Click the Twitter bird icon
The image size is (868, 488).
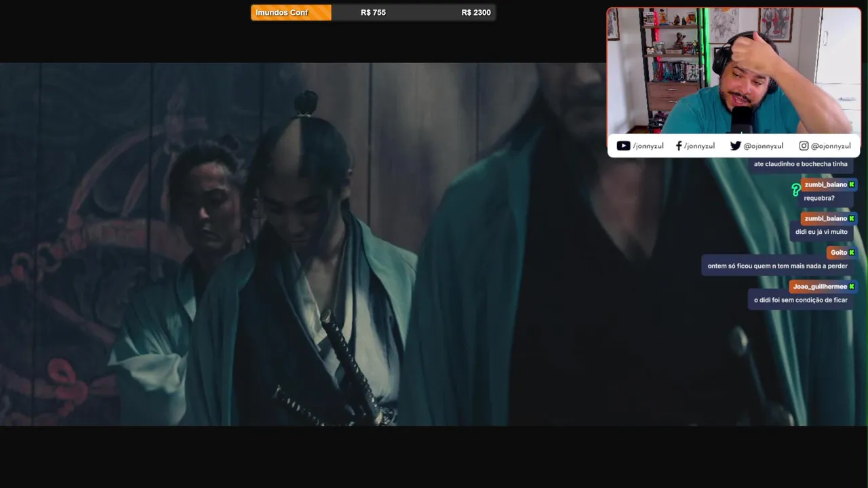[736, 146]
